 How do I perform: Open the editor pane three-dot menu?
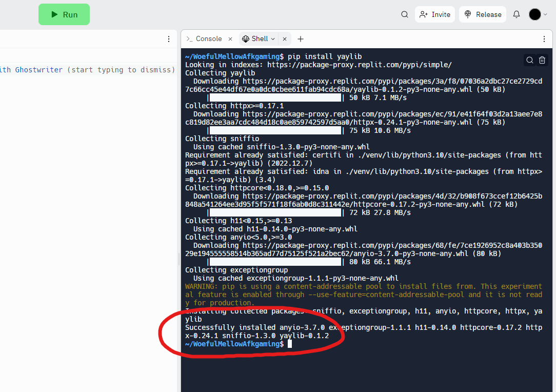(168, 39)
